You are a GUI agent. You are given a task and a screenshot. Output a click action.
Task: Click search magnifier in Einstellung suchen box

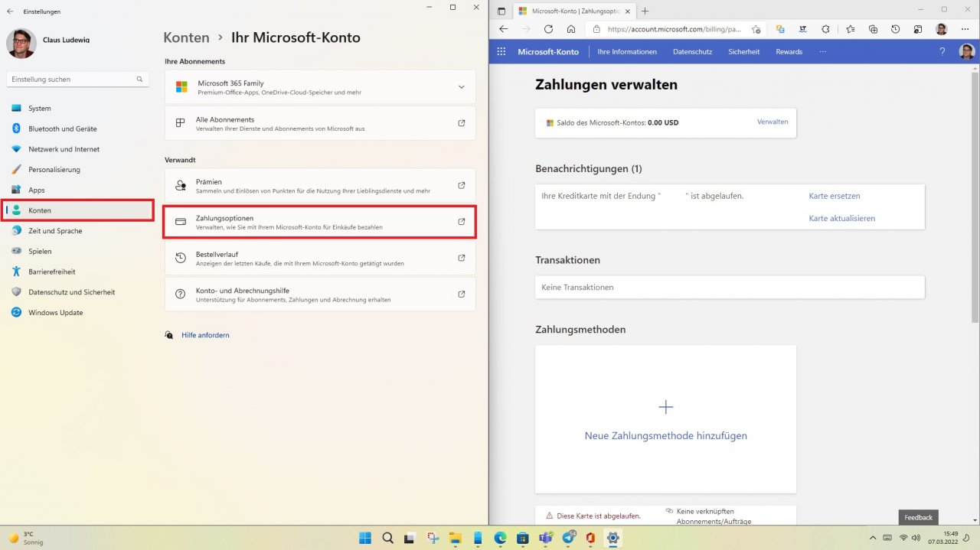point(139,79)
